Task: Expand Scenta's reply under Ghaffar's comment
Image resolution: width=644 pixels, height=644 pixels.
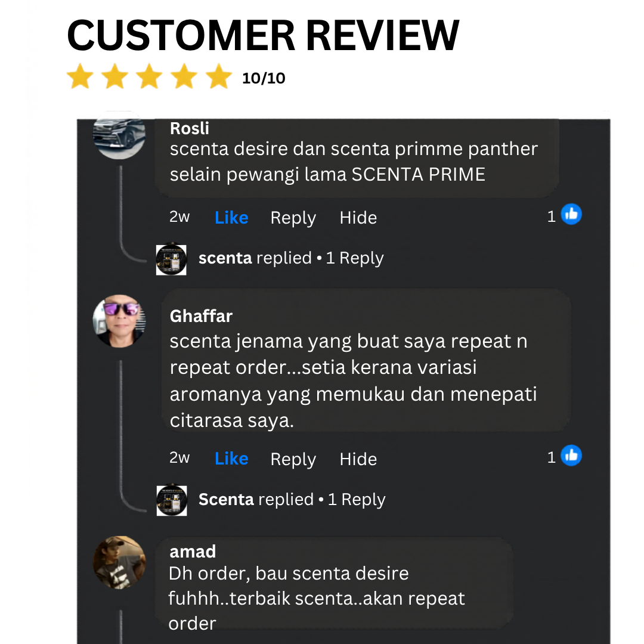Action: [x=292, y=500]
